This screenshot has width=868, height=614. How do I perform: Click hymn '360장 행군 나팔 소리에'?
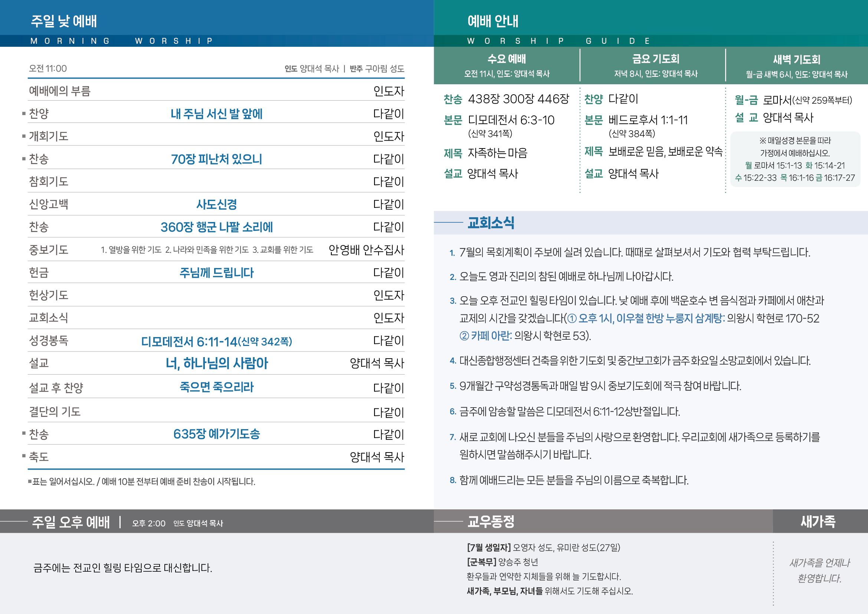[x=216, y=227]
